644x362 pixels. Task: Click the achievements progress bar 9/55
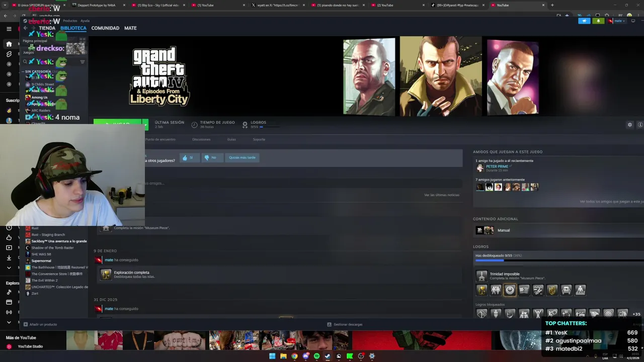558,260
